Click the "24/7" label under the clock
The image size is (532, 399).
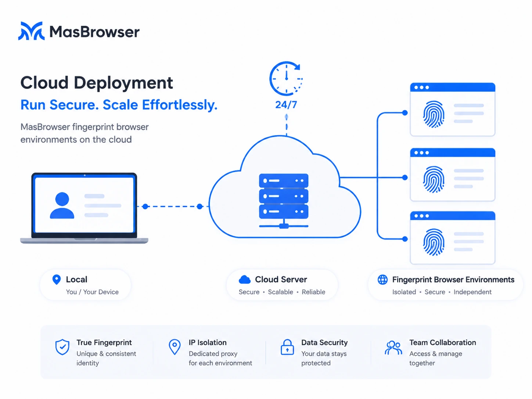[286, 105]
